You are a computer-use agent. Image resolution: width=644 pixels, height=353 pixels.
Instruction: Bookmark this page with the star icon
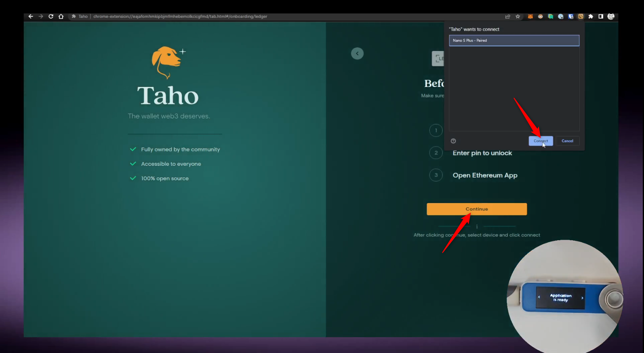point(518,17)
